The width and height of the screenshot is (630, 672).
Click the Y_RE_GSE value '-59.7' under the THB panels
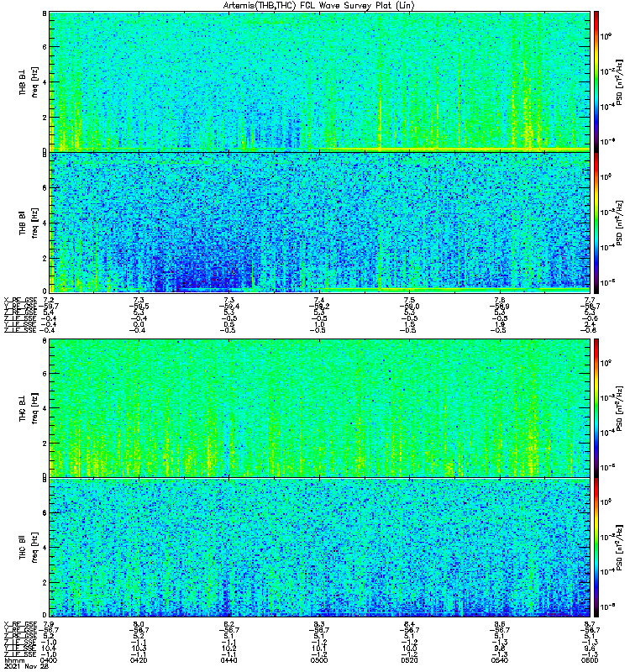[49, 307]
